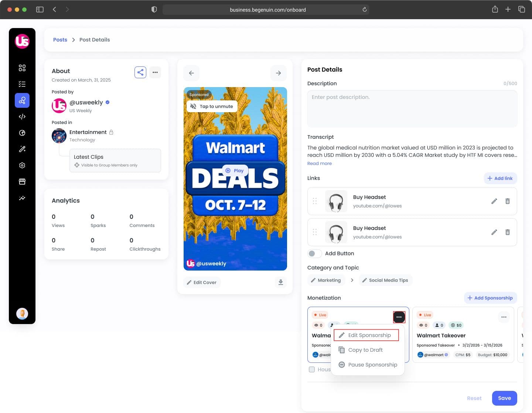Go back to Posts via breadcrumb
The image size is (532, 413).
click(x=60, y=40)
